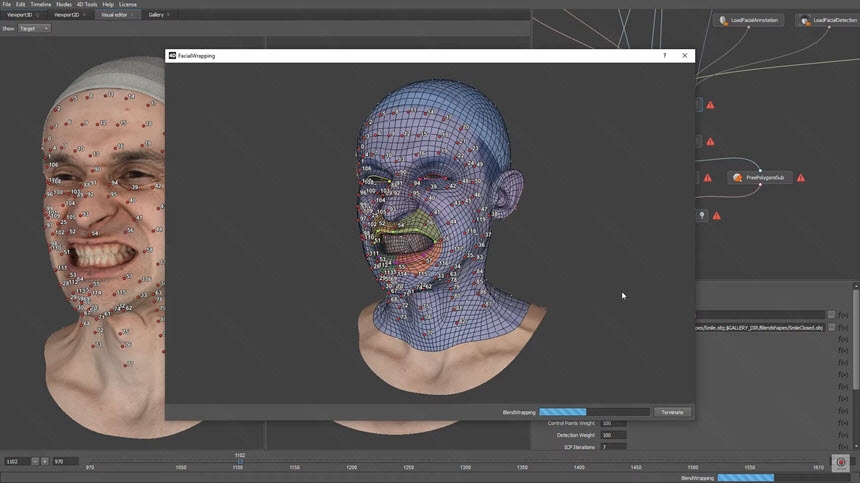This screenshot has width=860, height=483.
Task: Click browse button beside Smile.obj path field
Action: pos(831,327)
